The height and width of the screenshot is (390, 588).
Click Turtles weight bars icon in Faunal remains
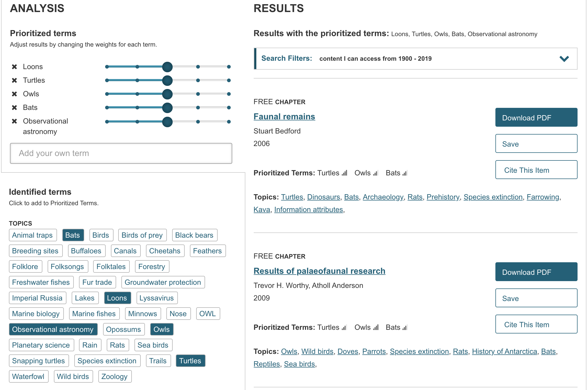pyautogui.click(x=344, y=173)
